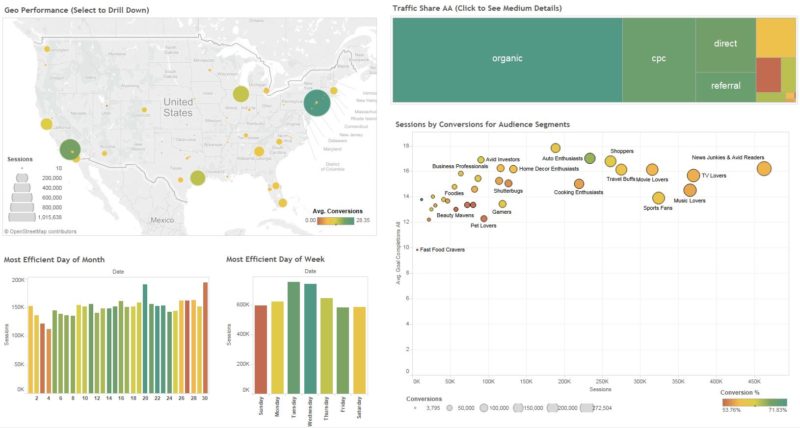
Task: Click the Music Lovers bubble
Action: [x=690, y=190]
